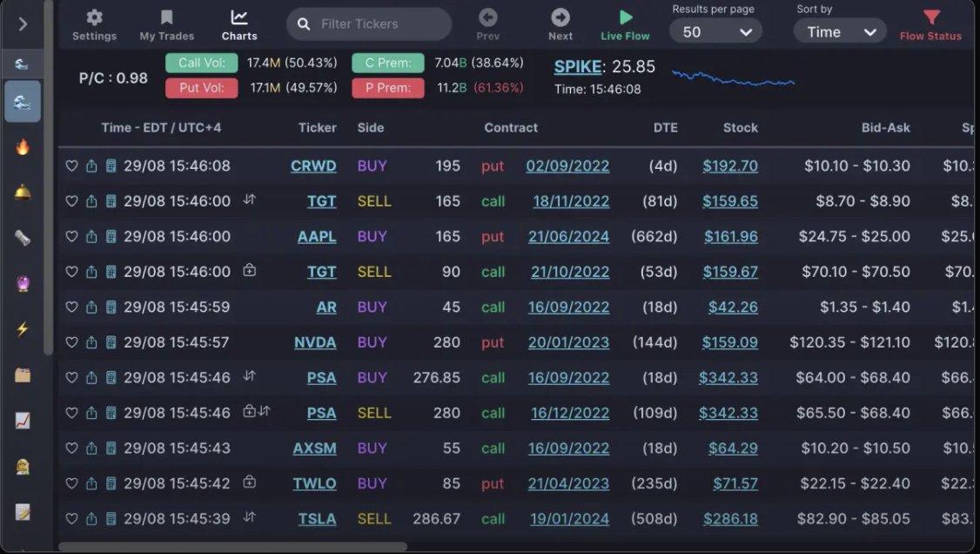The height and width of the screenshot is (554, 980).
Task: Click the horizontal scrollbar at bottom
Action: (x=232, y=546)
